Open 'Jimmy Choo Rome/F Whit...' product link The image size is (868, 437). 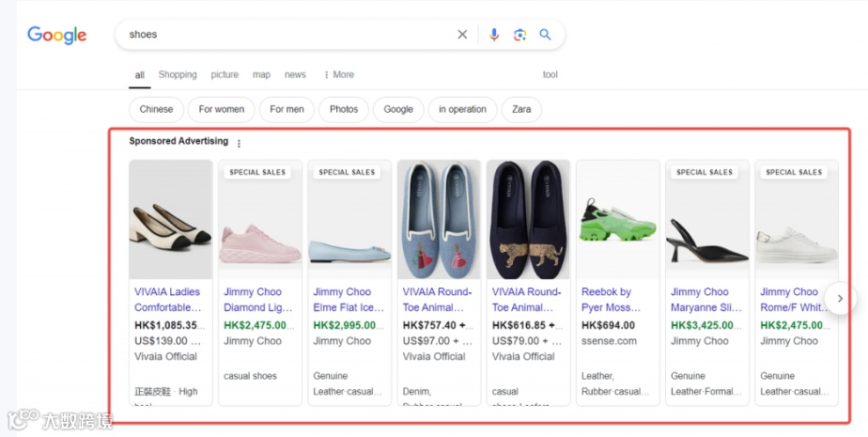pyautogui.click(x=795, y=300)
